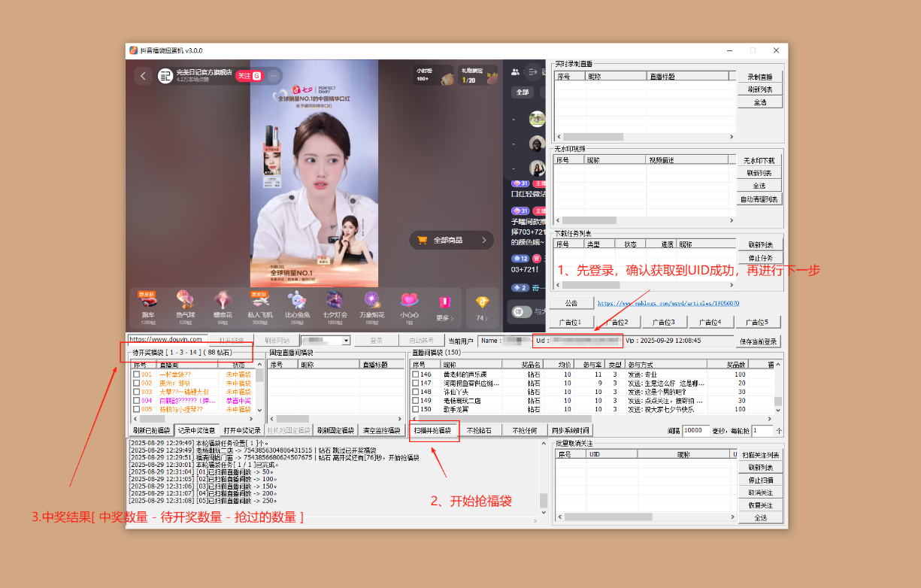This screenshot has width=921, height=588.
Task: Click 停止任务 in 下载任务列表
Action: [759, 258]
